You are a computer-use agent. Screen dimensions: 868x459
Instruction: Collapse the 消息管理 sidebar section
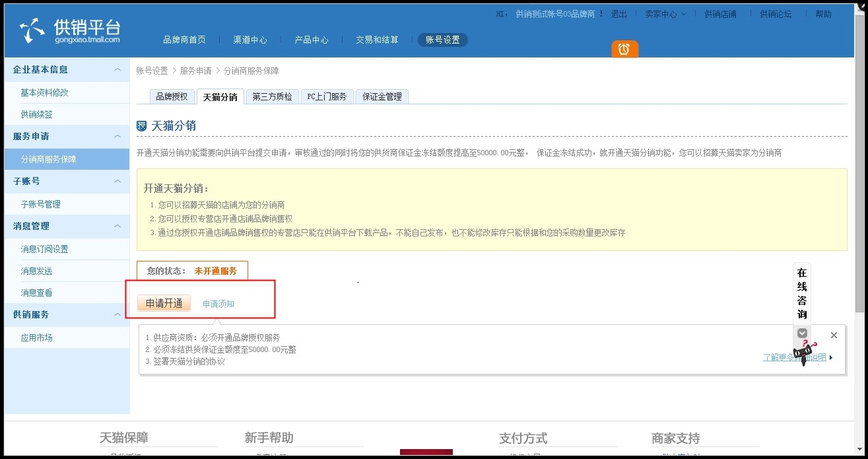click(x=117, y=226)
